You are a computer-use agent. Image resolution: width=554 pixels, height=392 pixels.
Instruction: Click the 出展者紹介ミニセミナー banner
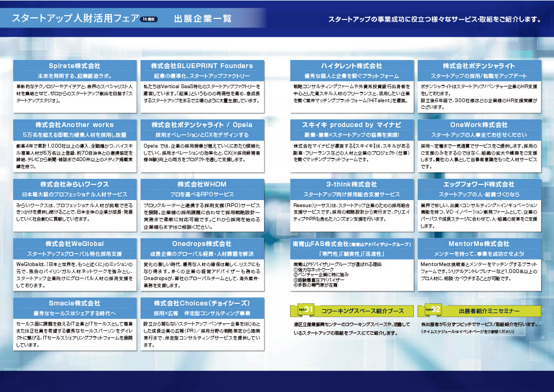click(x=489, y=311)
